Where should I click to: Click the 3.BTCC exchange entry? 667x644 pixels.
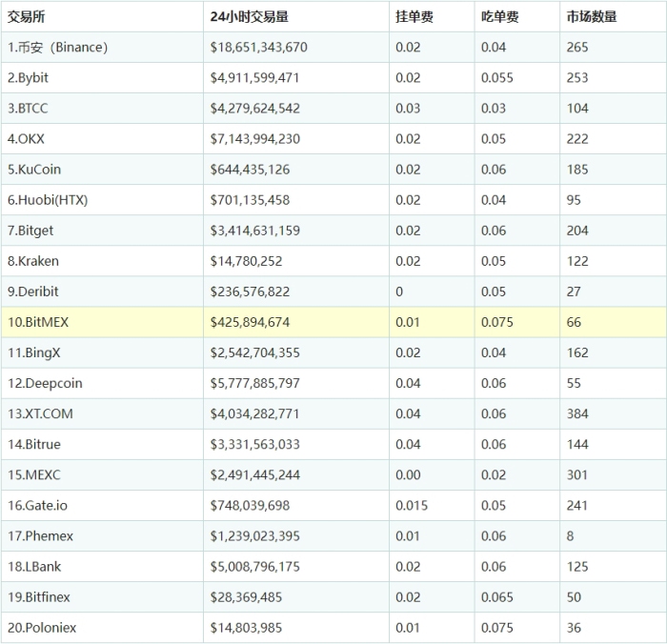pyautogui.click(x=28, y=109)
